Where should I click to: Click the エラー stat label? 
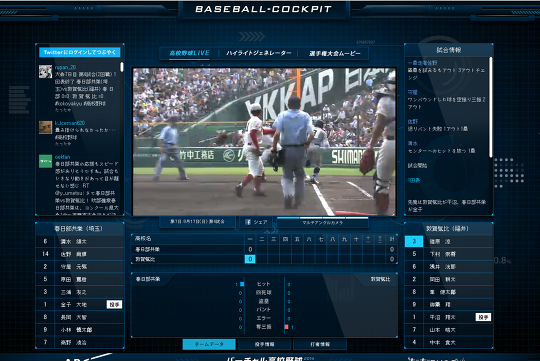click(264, 318)
